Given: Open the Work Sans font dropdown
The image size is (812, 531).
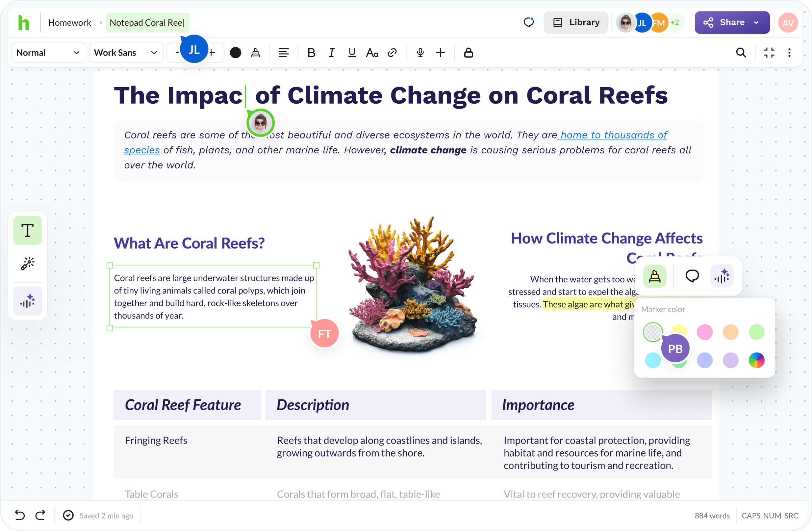Looking at the screenshot, I should (x=126, y=53).
